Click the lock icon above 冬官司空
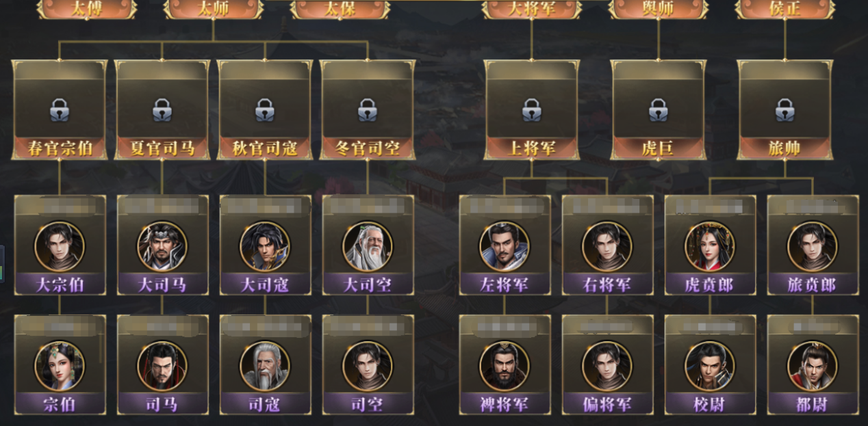 tap(367, 109)
